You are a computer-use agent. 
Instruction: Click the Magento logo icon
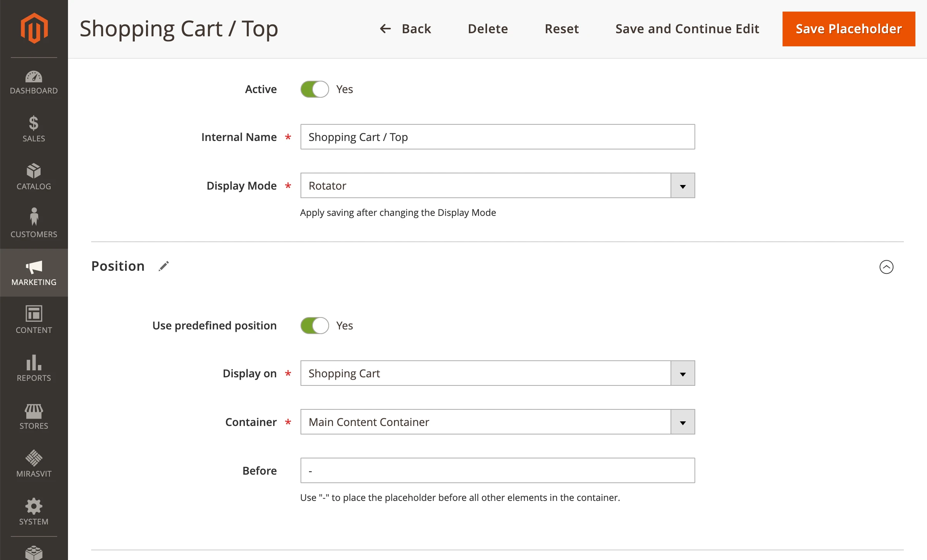click(x=34, y=28)
